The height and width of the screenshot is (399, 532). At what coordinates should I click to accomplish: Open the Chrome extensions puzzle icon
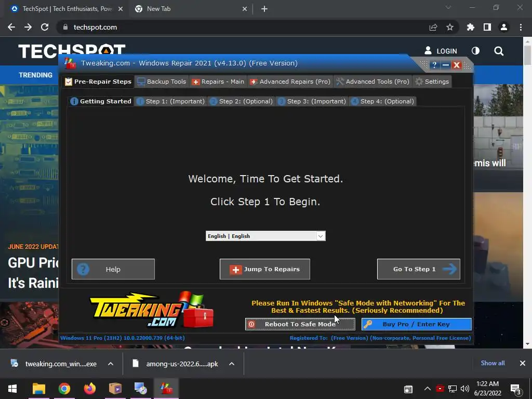click(470, 27)
